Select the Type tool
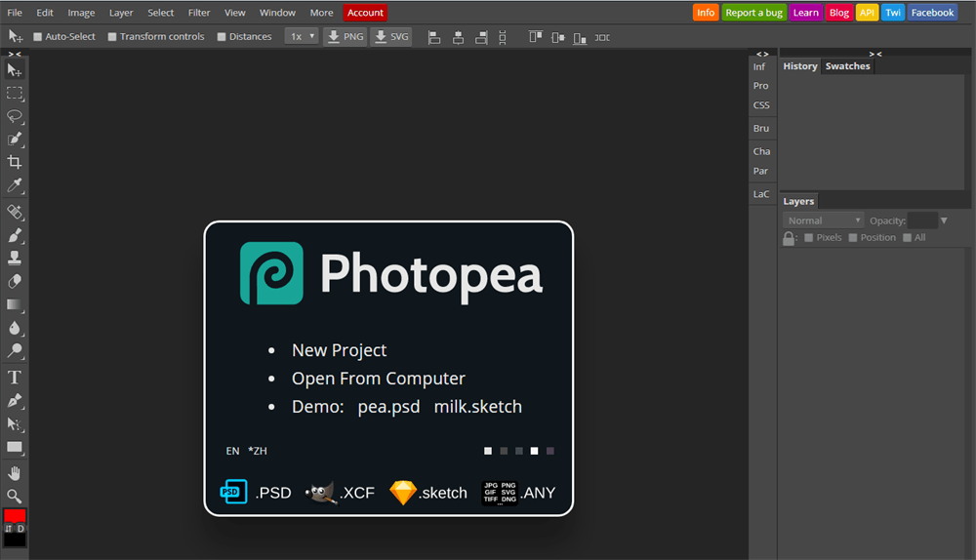The image size is (976, 560). [15, 377]
